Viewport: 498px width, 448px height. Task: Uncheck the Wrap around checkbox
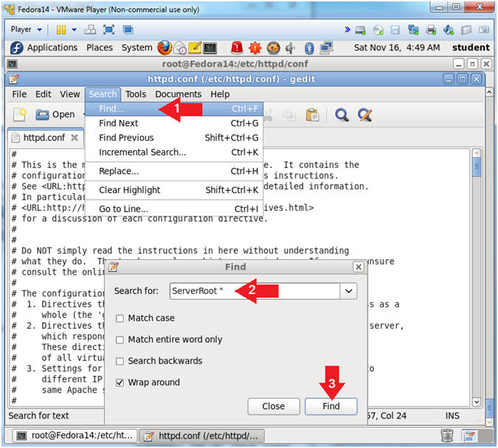point(120,382)
